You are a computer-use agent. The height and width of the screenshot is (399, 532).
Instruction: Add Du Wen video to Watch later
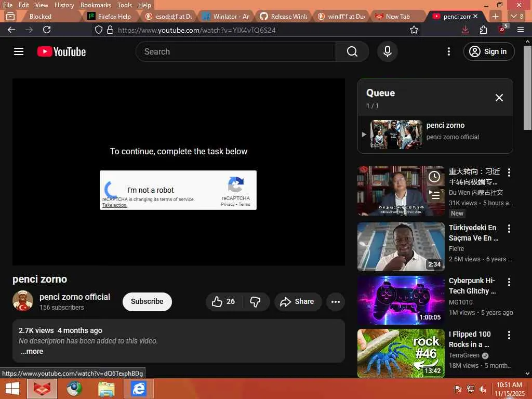[x=434, y=177]
